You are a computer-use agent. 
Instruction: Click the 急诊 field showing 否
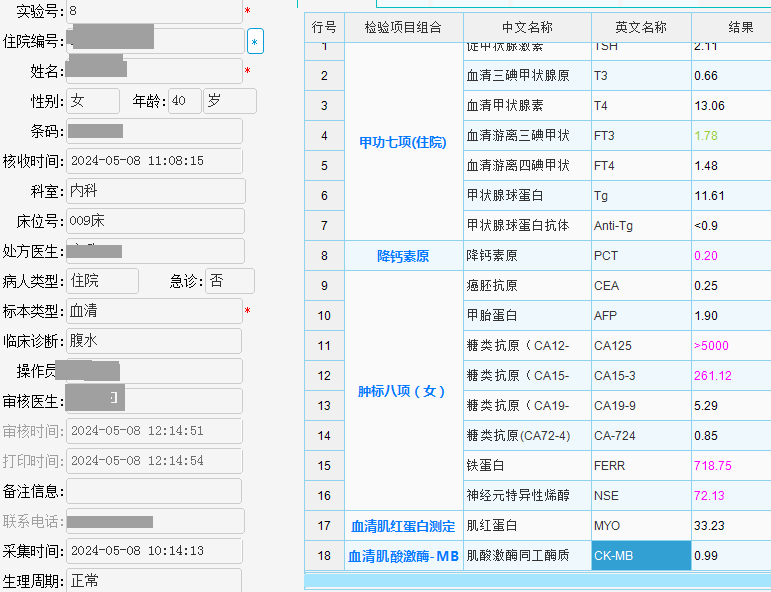pos(229,281)
